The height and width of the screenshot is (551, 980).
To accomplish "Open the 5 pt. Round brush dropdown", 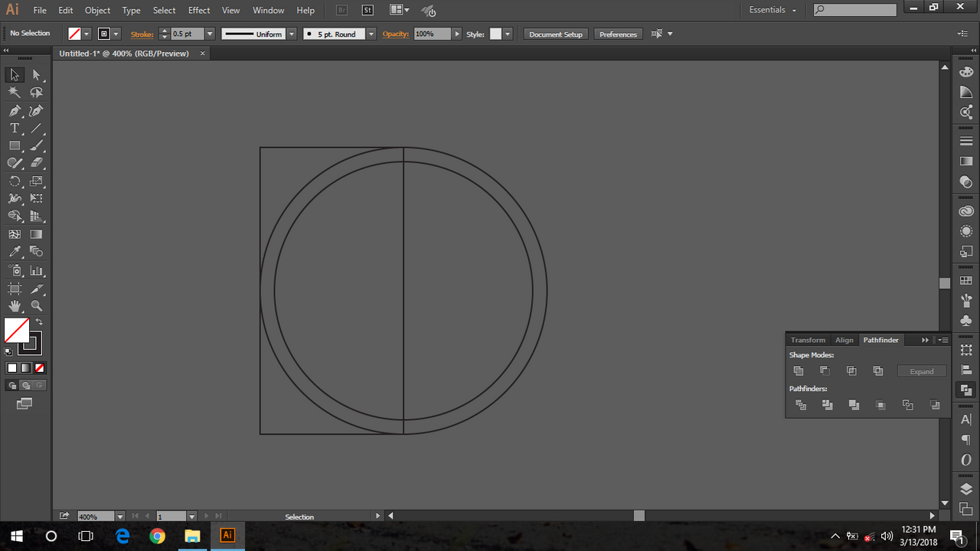I will pyautogui.click(x=371, y=34).
